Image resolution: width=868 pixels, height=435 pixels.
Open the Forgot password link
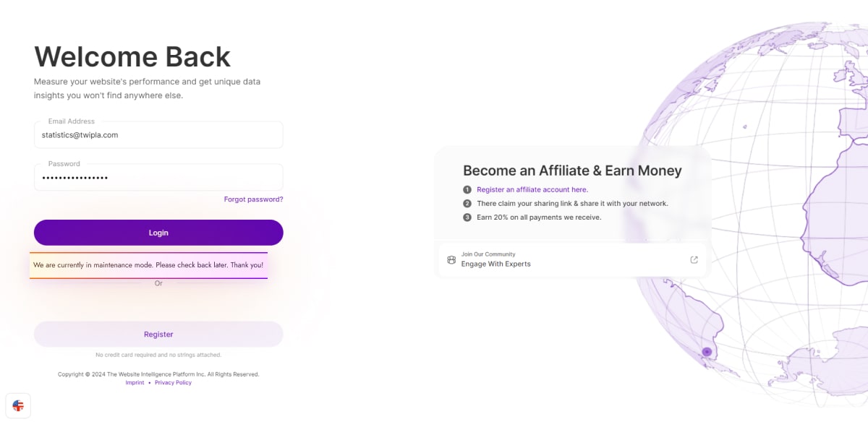pos(253,199)
